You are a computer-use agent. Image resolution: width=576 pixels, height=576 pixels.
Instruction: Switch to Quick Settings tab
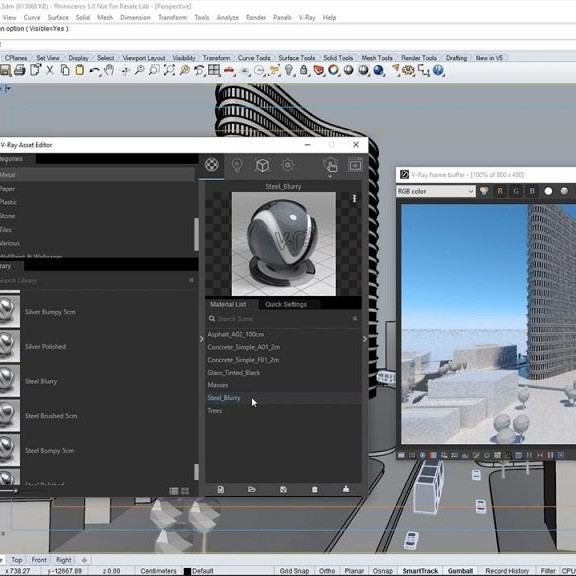tap(286, 304)
